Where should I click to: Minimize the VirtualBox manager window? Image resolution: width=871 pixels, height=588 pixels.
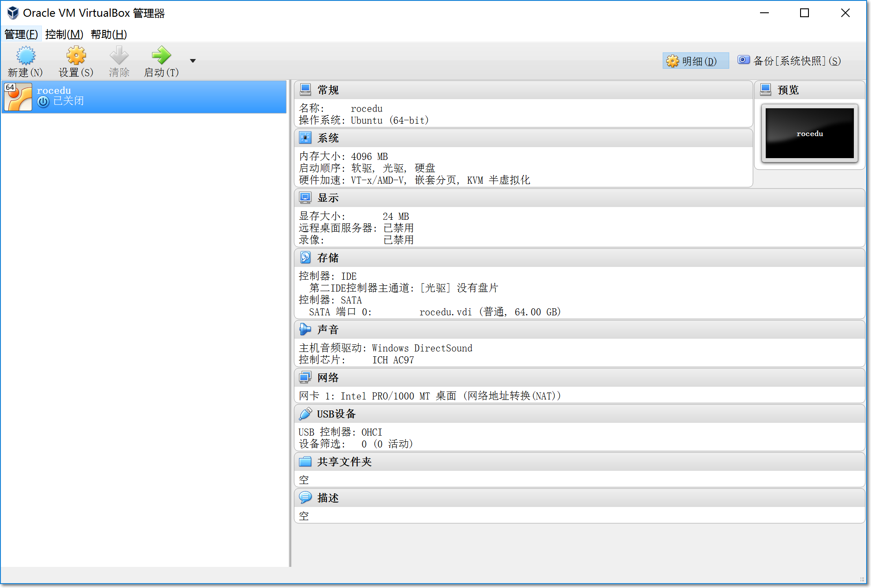pos(764,13)
